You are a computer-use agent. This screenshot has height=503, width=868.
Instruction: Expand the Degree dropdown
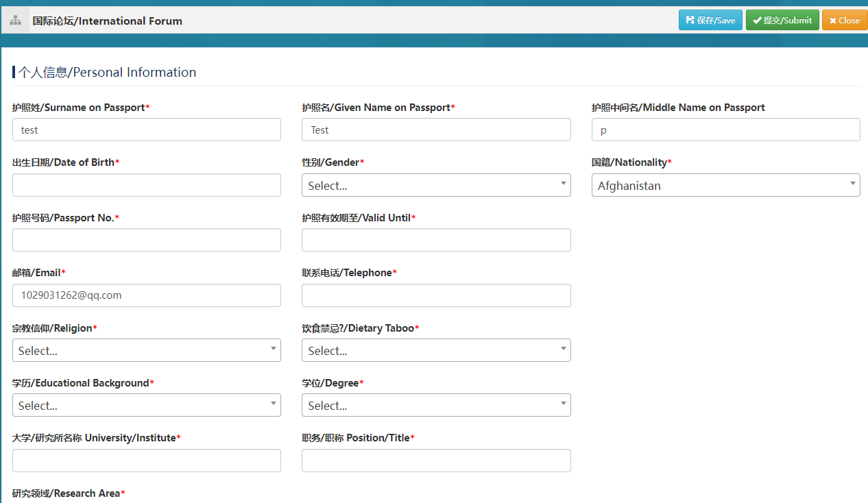pyautogui.click(x=436, y=405)
